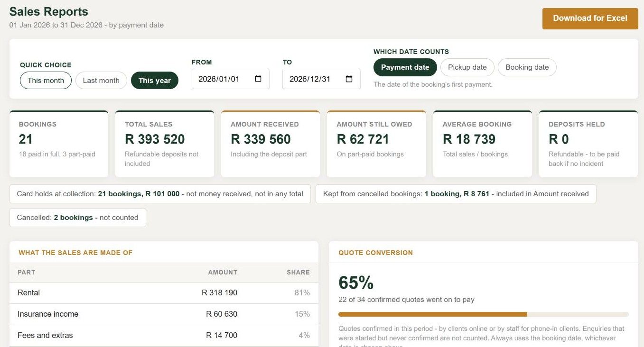Click the Cancelled: 2 bookings note
This screenshot has width=644, height=347.
[78, 218]
